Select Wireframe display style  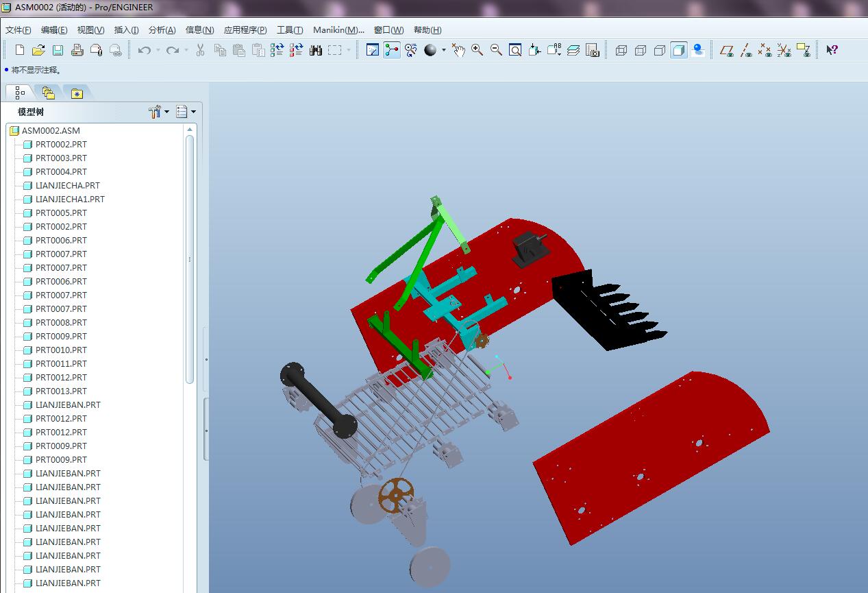pyautogui.click(x=621, y=50)
